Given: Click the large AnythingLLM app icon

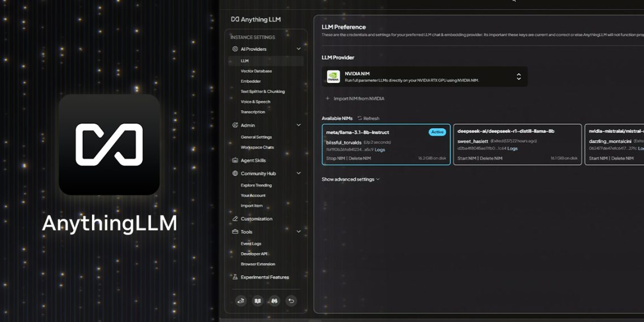Looking at the screenshot, I should [109, 145].
